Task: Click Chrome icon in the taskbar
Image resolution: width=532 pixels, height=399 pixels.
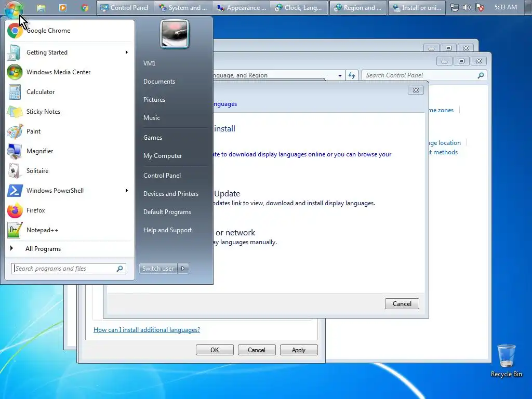Action: (x=85, y=7)
